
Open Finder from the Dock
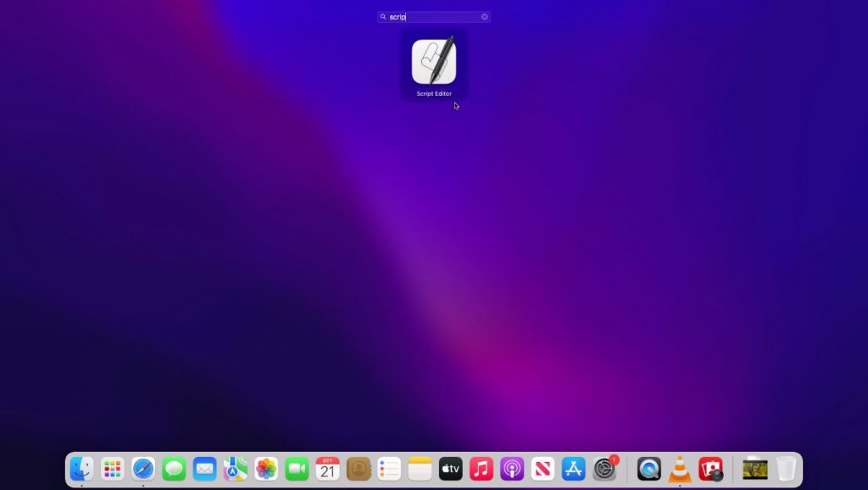pyautogui.click(x=81, y=469)
